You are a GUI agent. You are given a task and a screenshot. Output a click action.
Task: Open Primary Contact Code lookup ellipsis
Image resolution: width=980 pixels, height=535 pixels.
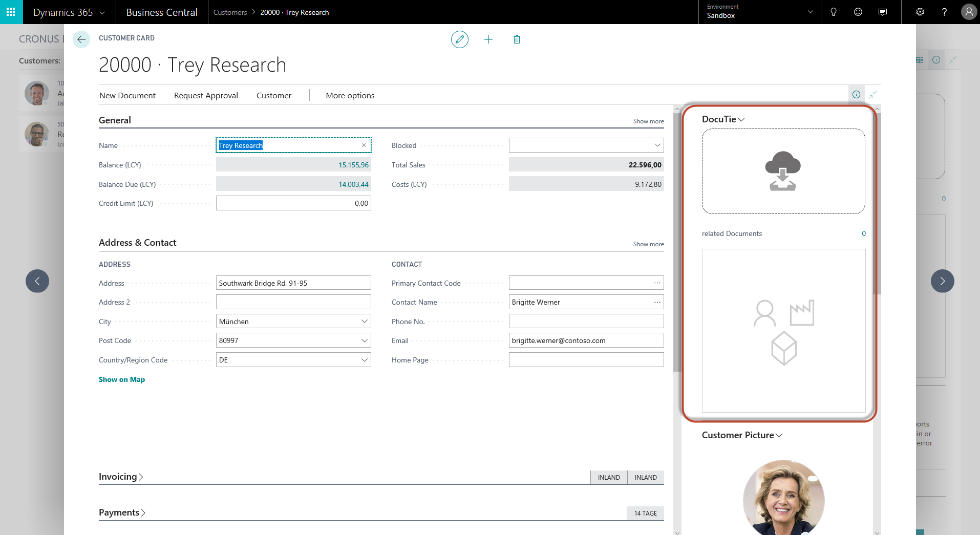click(657, 283)
